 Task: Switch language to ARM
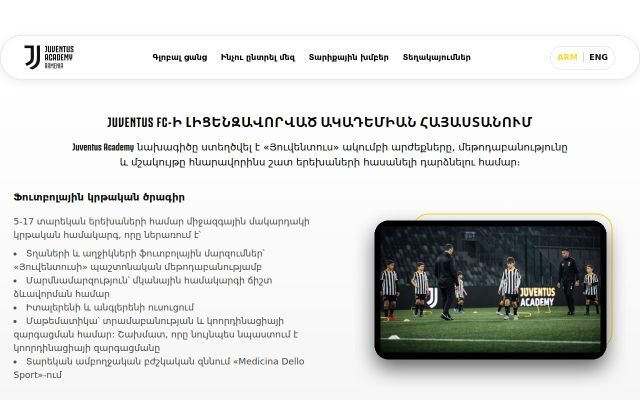point(567,57)
